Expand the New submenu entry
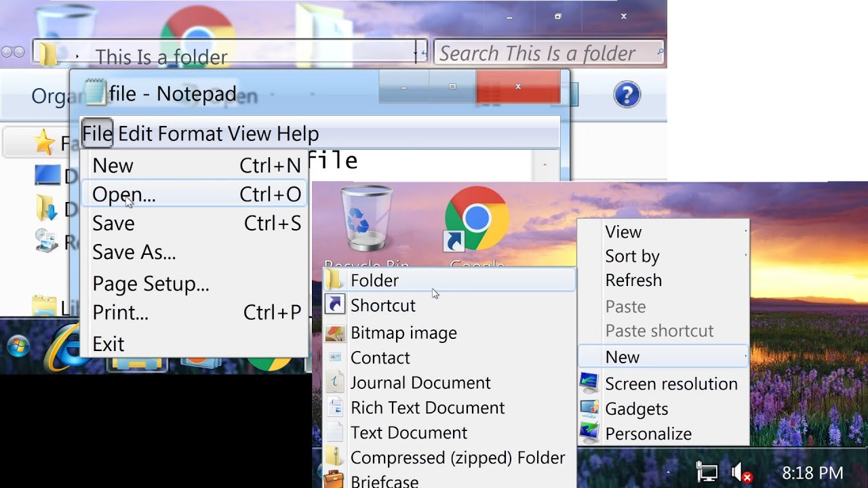The height and width of the screenshot is (488, 868). pyautogui.click(x=664, y=357)
